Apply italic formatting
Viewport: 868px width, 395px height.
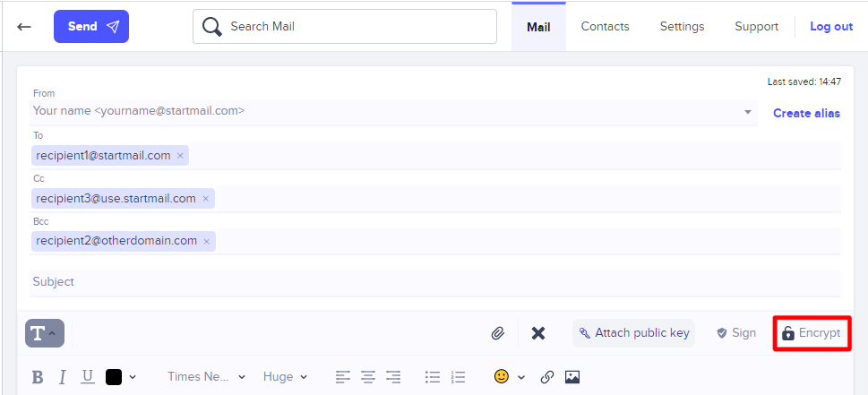coord(63,377)
